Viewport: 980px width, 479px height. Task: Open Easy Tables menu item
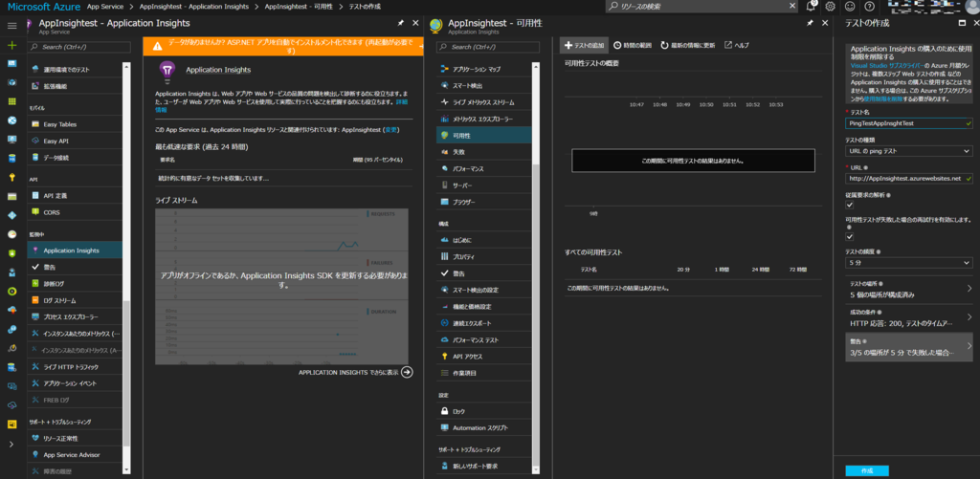pos(75,124)
